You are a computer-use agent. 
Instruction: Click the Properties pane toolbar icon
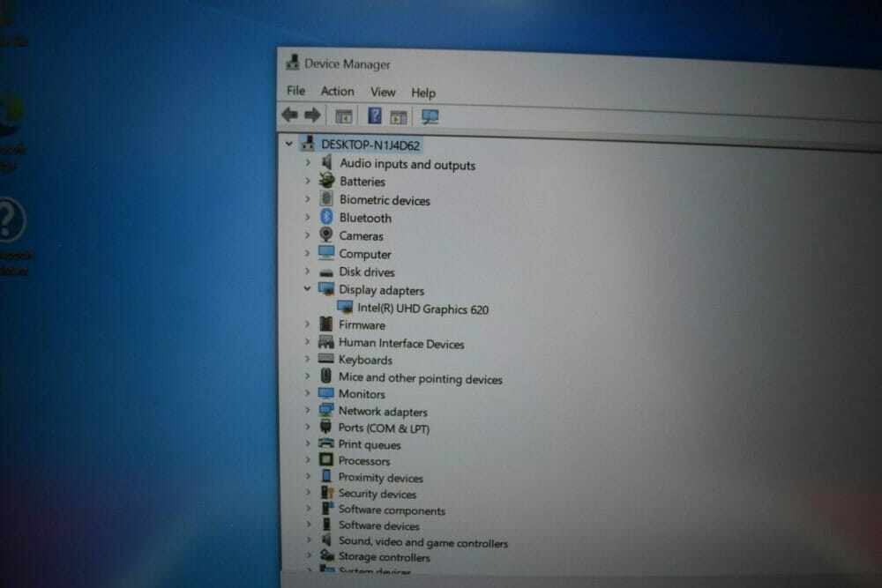[399, 117]
